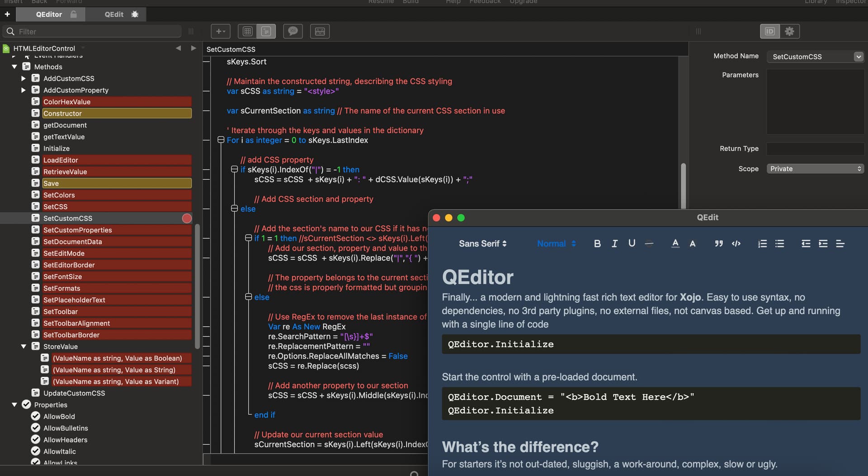
Task: Click the red breakpoint dot on SetCustomCSS
Action: click(187, 219)
